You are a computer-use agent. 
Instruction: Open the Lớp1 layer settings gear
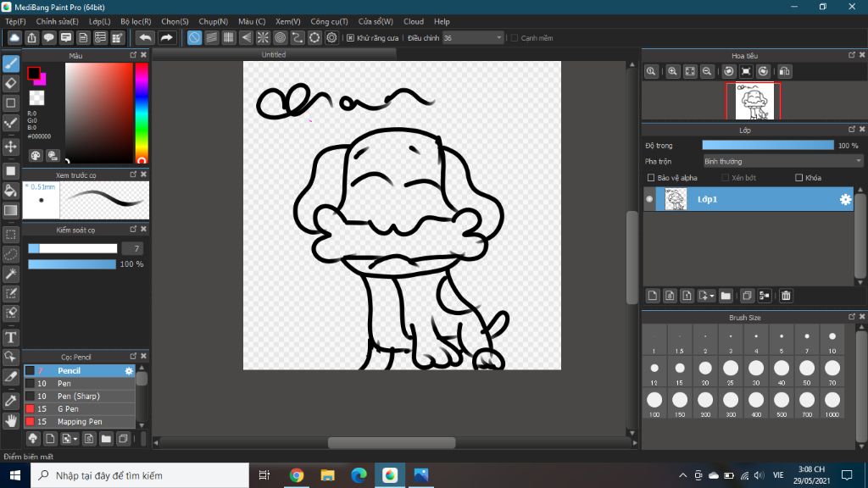coord(845,199)
